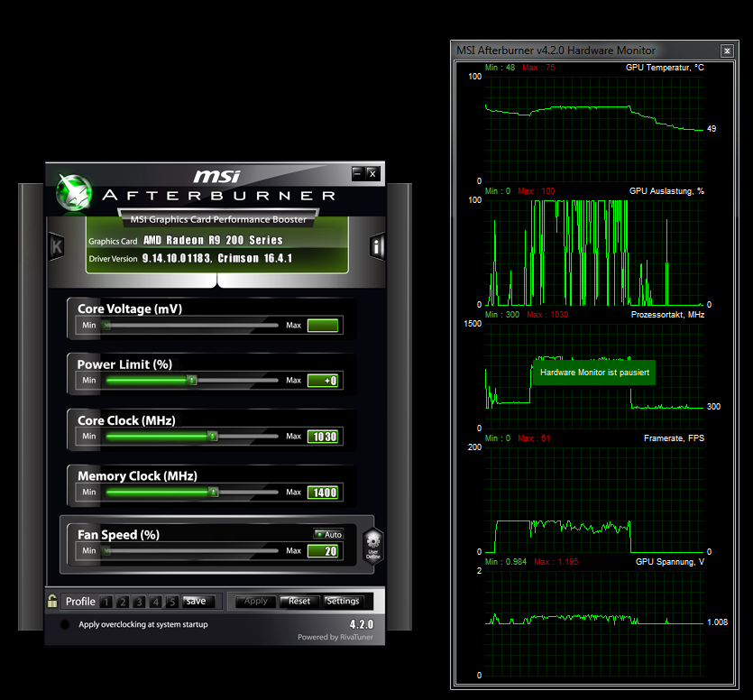This screenshot has width=753, height=700.
Task: Click the 'Prozessortakt, MHz' graph label
Action: (667, 315)
